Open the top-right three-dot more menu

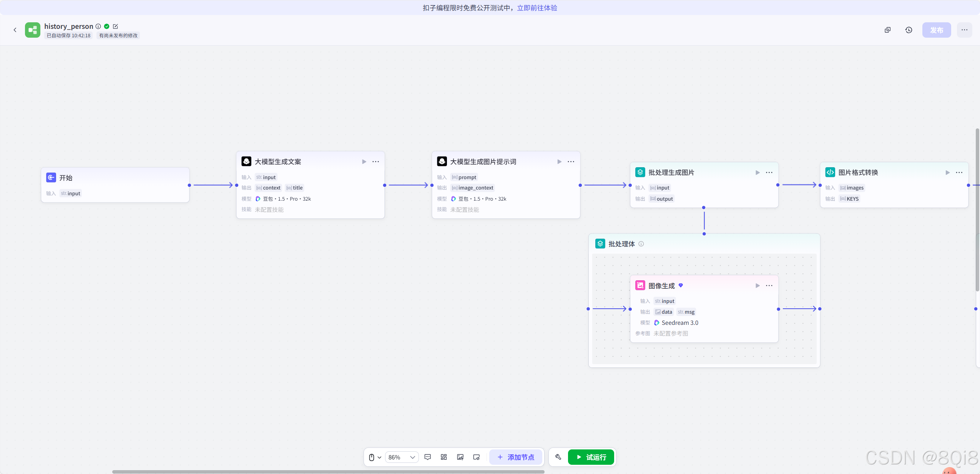pos(964,30)
